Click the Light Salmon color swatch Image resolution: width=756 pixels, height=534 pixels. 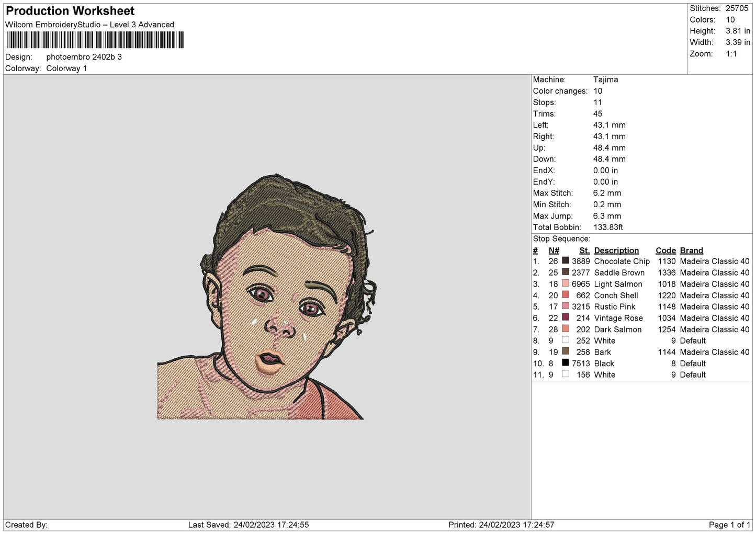(x=566, y=283)
